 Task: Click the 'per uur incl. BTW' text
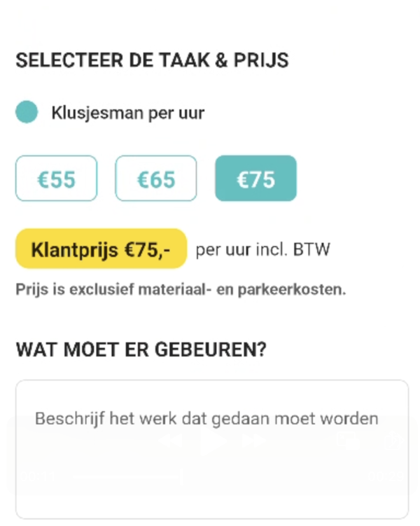[x=262, y=249]
